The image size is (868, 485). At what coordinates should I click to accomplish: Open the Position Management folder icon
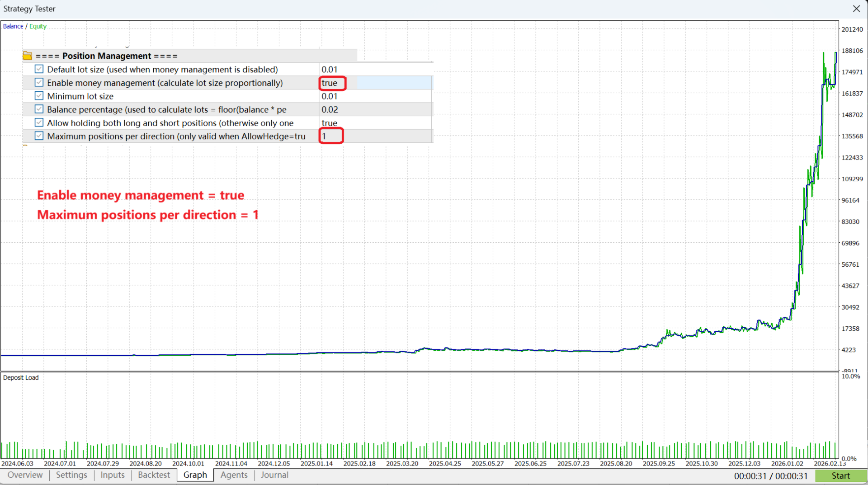[28, 56]
